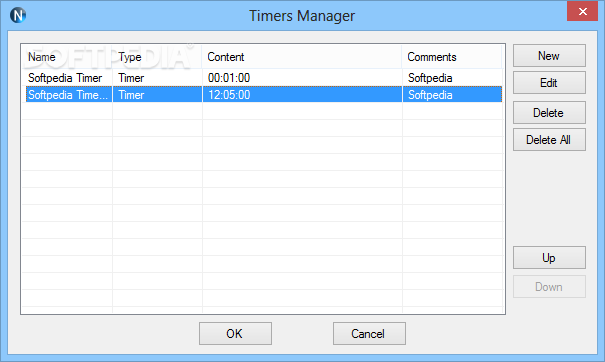Image resolution: width=605 pixels, height=362 pixels.
Task: Click Softpedia comment in first row
Action: (430, 78)
